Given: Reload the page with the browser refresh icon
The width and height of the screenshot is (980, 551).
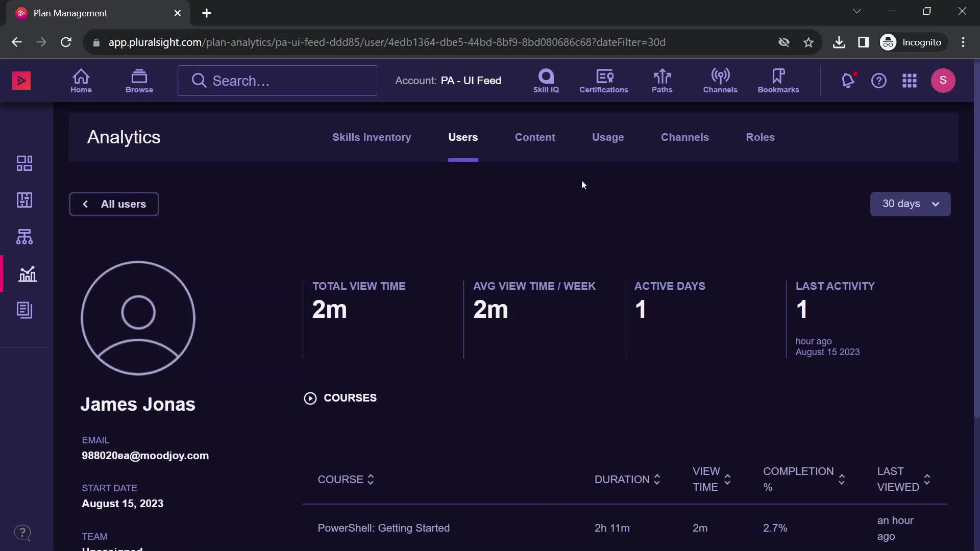Looking at the screenshot, I should (x=66, y=42).
